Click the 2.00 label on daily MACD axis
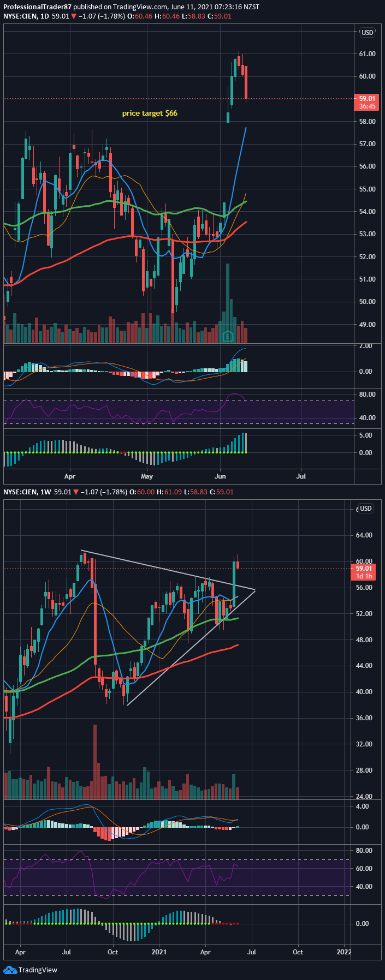Viewport: 385px width, 980px height. tap(365, 346)
